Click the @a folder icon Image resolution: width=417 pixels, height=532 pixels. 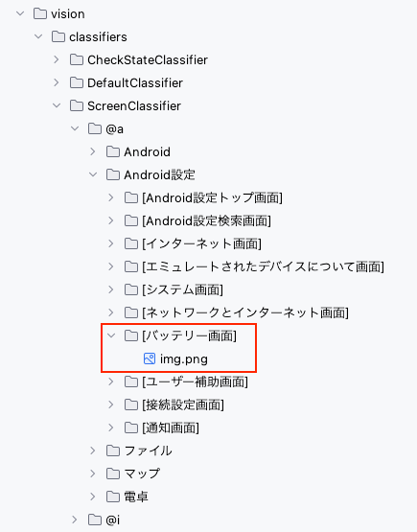tap(95, 129)
